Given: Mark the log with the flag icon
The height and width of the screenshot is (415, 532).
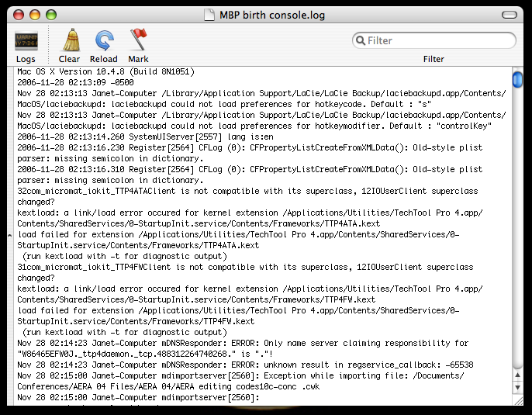Looking at the screenshot, I should 138,40.
